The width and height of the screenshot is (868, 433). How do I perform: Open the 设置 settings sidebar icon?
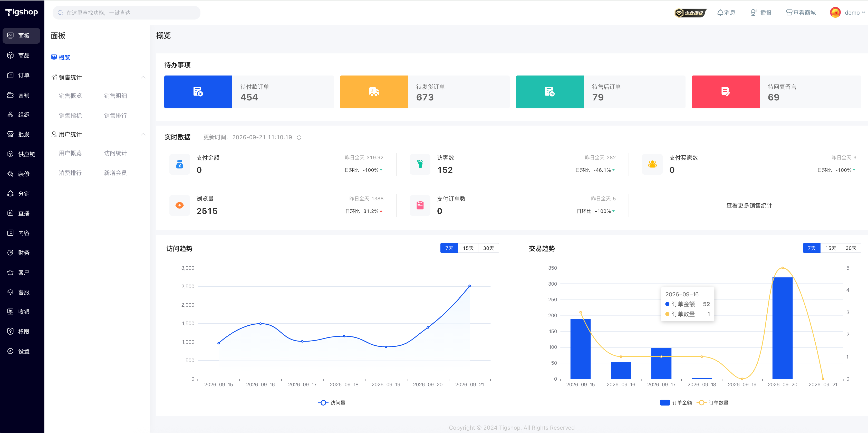11,351
